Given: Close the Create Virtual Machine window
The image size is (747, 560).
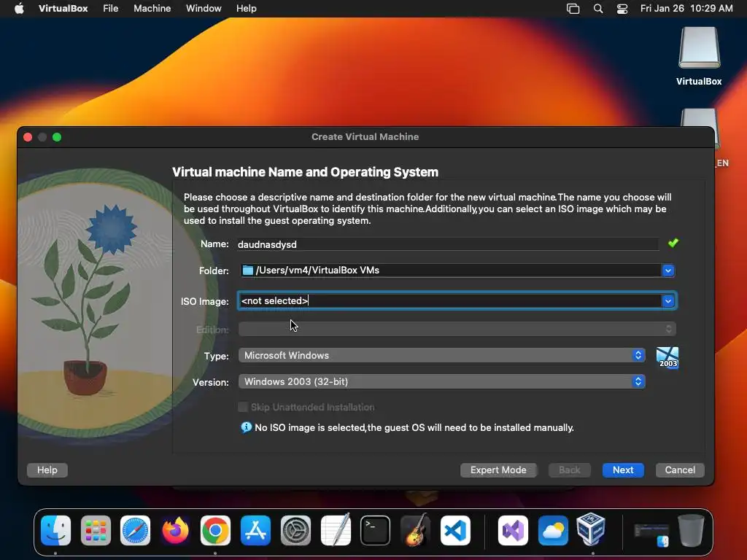Looking at the screenshot, I should point(28,137).
